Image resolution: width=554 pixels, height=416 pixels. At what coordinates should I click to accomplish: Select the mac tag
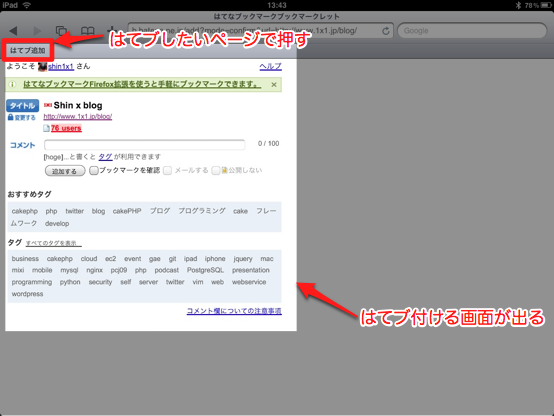click(x=267, y=259)
